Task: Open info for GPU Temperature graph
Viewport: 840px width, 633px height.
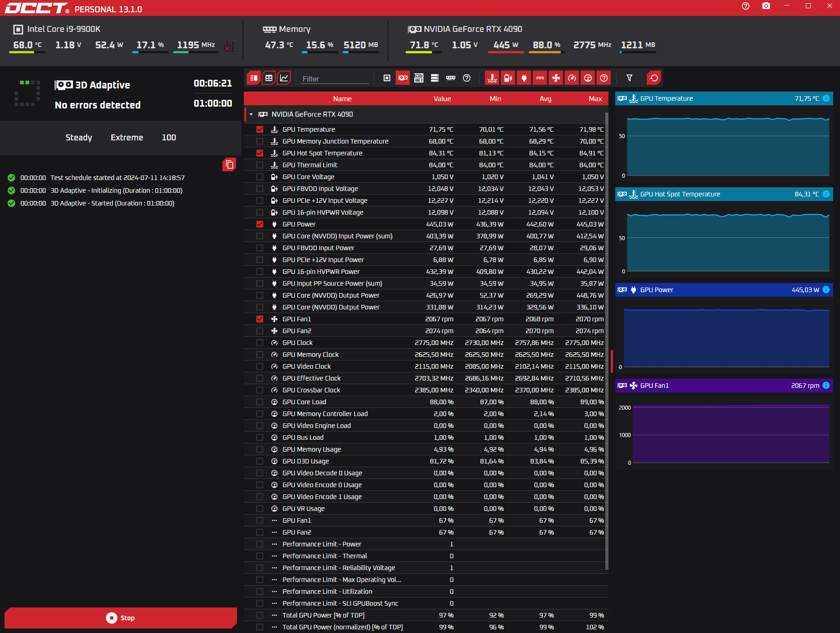Action: 826,98
